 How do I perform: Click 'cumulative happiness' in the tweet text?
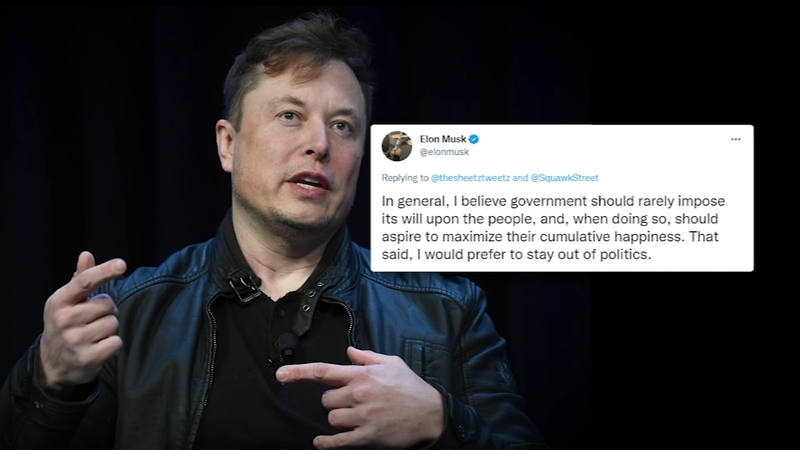tap(612, 237)
